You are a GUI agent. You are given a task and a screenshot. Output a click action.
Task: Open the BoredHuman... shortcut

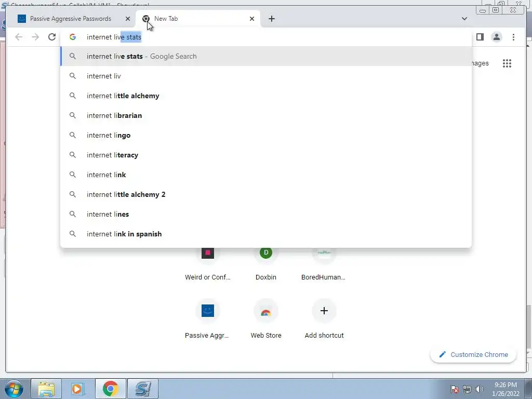324,263
